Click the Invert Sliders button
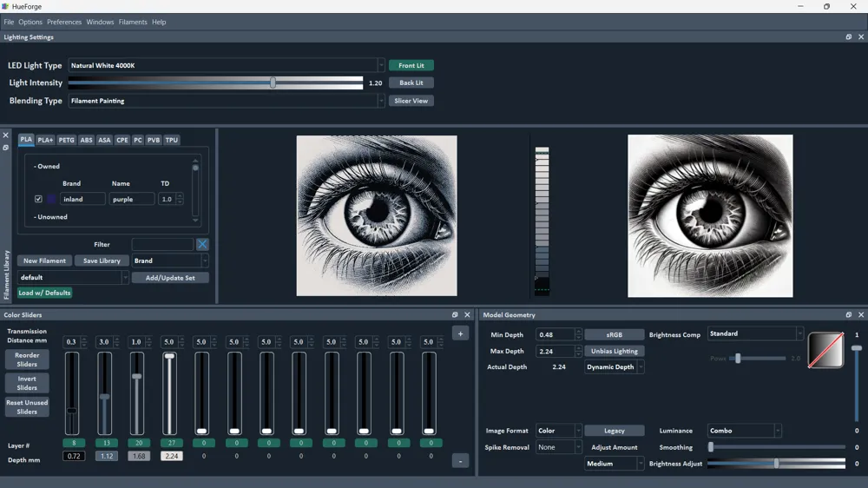 [27, 383]
